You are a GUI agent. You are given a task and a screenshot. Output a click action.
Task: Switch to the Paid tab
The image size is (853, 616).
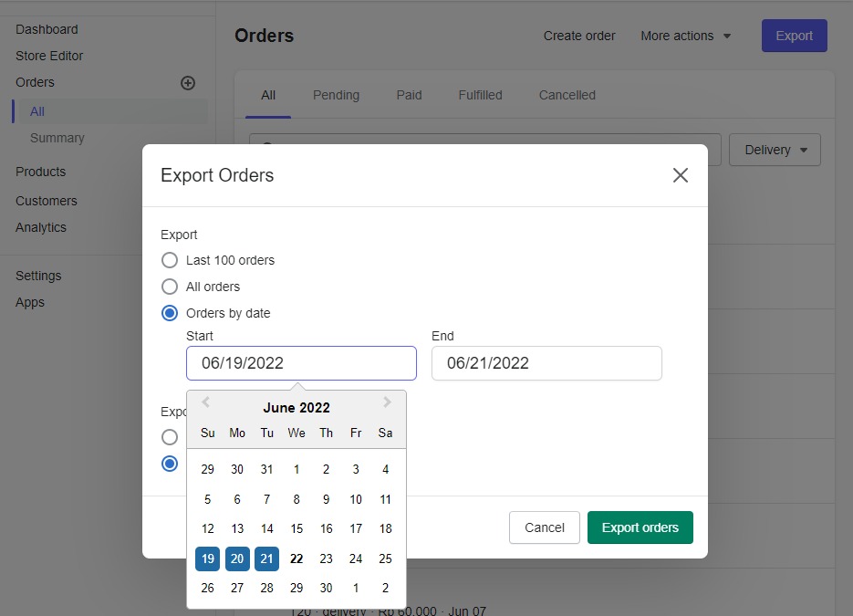pyautogui.click(x=409, y=95)
